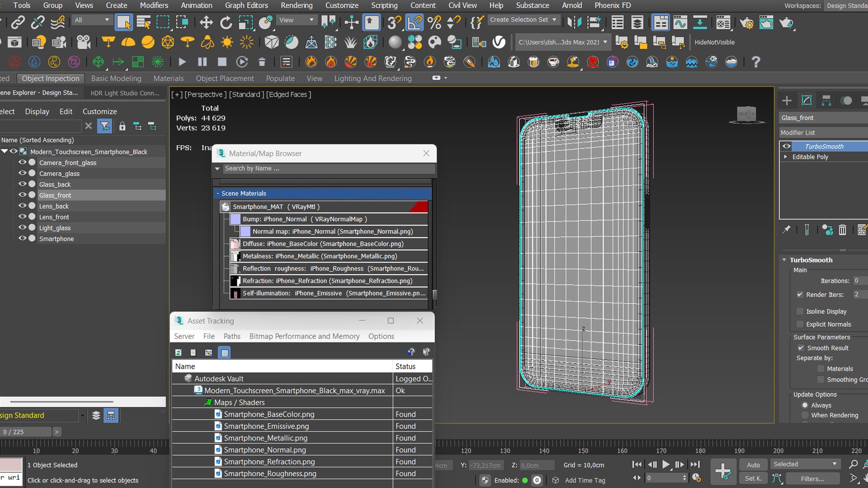Play the animation
This screenshot has width=868, height=488.
665,465
